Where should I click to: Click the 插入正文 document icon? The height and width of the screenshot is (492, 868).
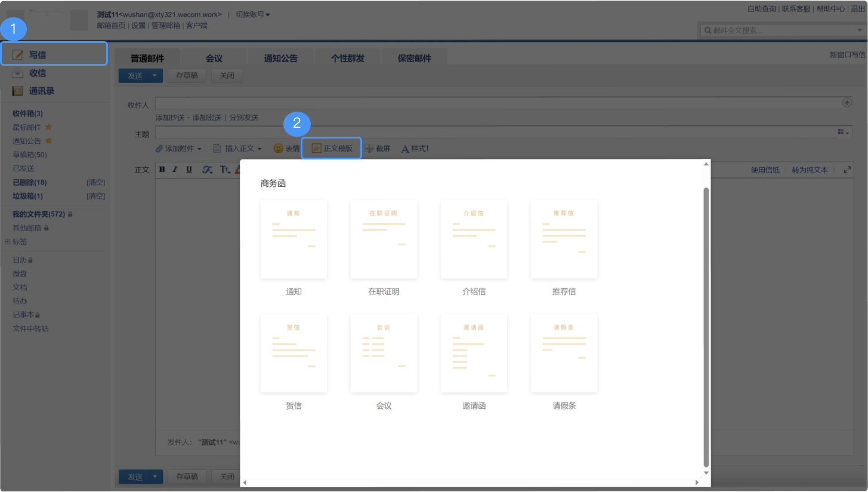pos(218,148)
